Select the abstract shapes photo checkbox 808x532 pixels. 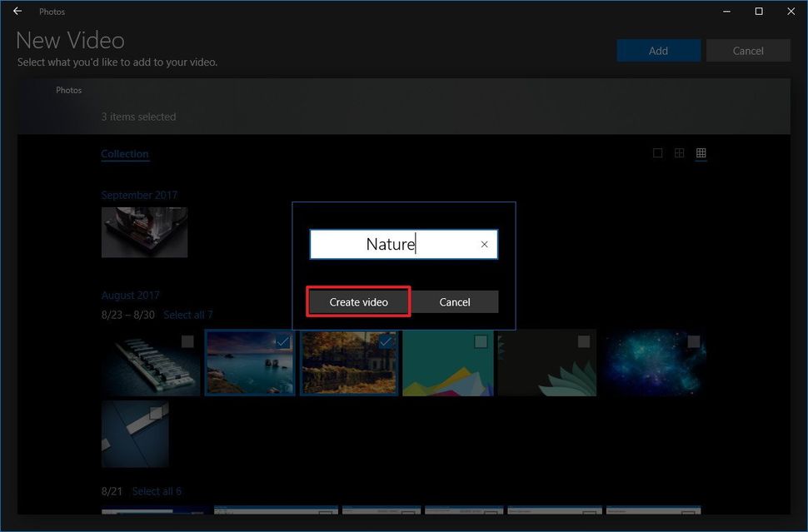481,341
